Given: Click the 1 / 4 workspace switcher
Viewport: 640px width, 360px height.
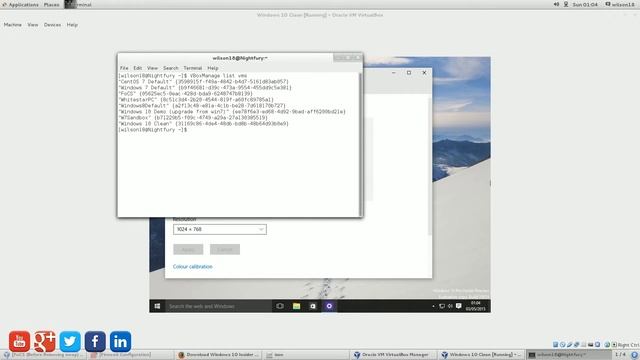Looking at the screenshot, I should pos(620,355).
